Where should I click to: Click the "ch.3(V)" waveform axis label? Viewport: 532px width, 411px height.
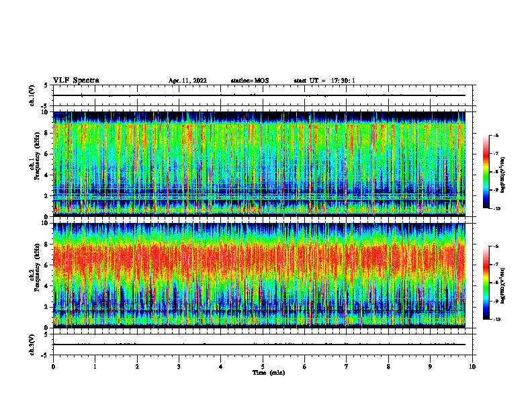32,345
